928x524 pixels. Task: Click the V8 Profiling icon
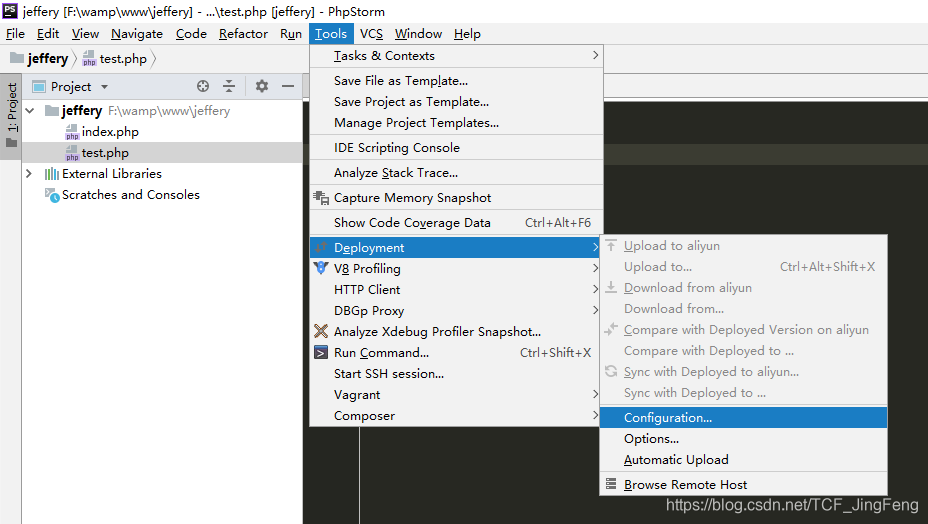pos(321,268)
